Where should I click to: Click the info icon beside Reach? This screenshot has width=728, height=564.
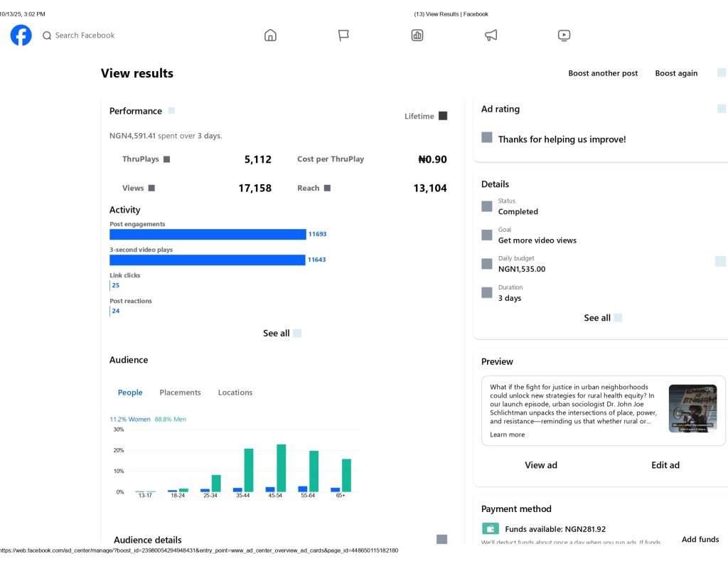(327, 188)
